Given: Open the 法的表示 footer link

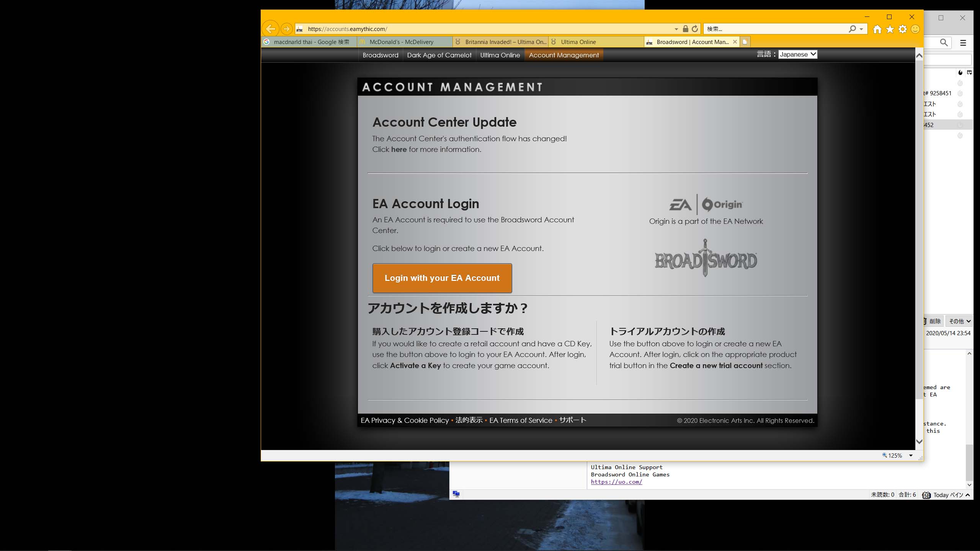Looking at the screenshot, I should coord(469,420).
